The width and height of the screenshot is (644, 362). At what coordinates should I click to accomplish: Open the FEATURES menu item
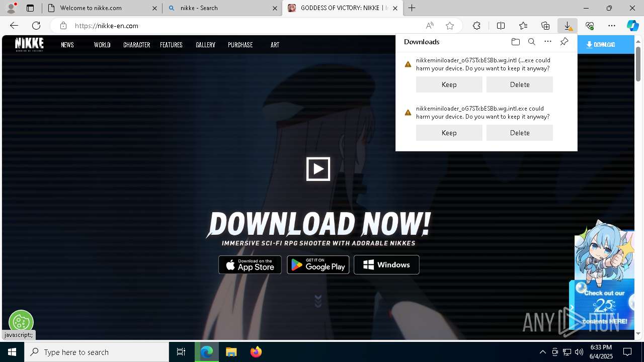(171, 45)
